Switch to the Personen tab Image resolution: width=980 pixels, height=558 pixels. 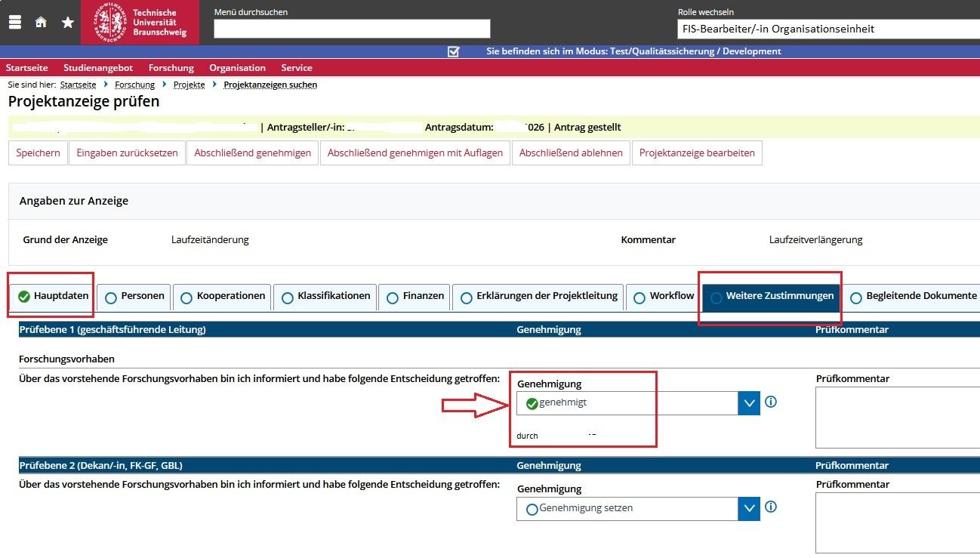click(x=134, y=296)
